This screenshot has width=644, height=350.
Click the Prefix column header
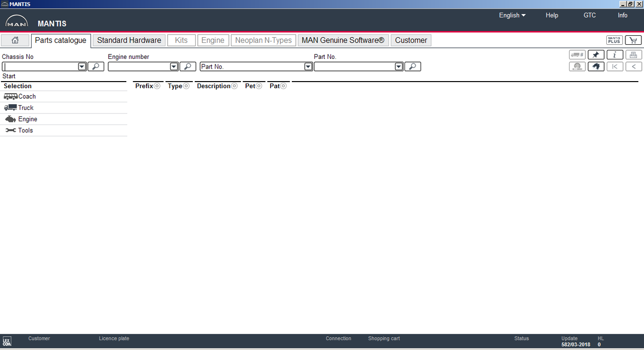click(x=144, y=86)
